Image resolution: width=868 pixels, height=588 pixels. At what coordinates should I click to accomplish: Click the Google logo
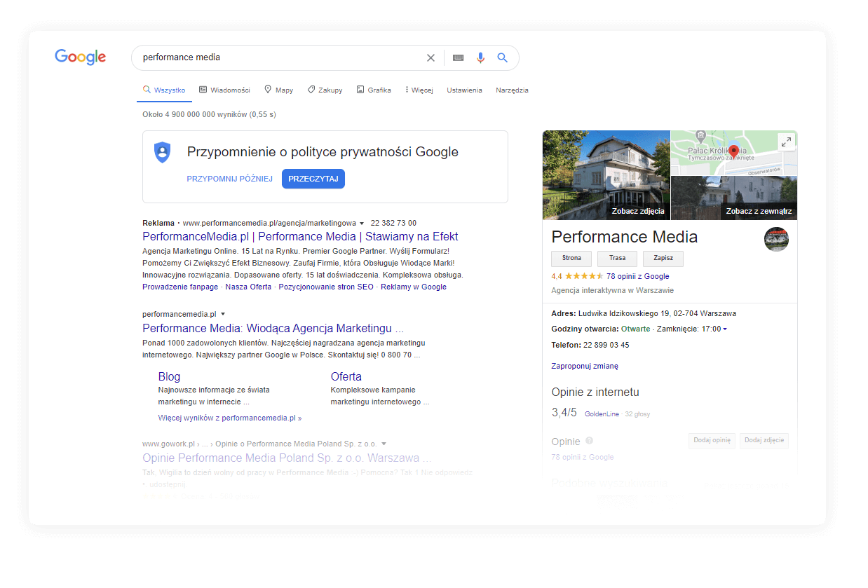pyautogui.click(x=81, y=57)
